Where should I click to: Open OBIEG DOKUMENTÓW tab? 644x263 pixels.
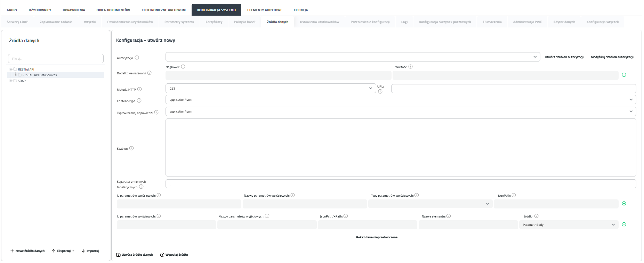coord(113,10)
